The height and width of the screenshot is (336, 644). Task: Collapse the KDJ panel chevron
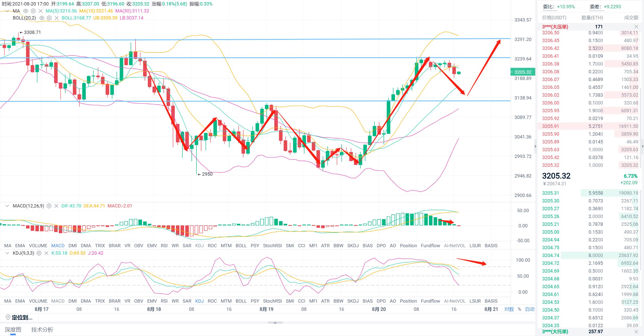(x=7, y=253)
